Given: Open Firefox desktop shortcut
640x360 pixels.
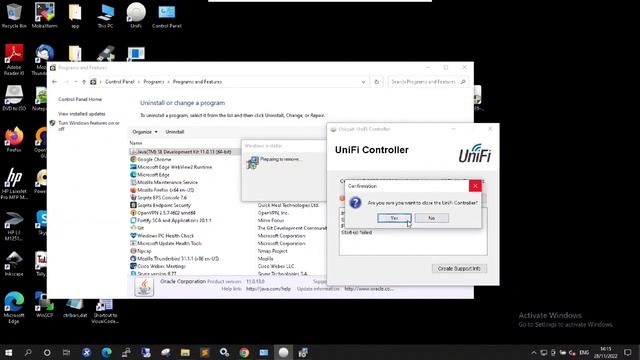Looking at the screenshot, I should tap(14, 140).
